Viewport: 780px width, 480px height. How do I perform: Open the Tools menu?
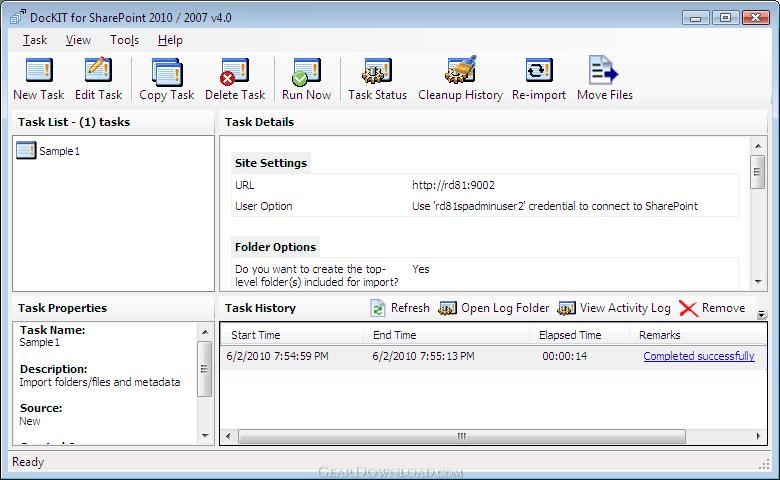pos(124,40)
